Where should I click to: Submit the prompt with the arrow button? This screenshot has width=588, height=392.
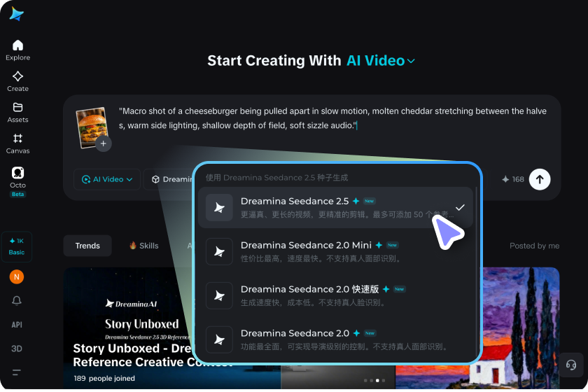coord(540,179)
